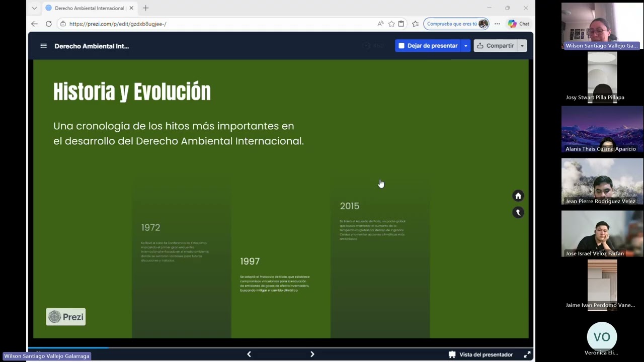Open the read aloud icon
Viewport: 644px width, 362px height.
coord(380,24)
